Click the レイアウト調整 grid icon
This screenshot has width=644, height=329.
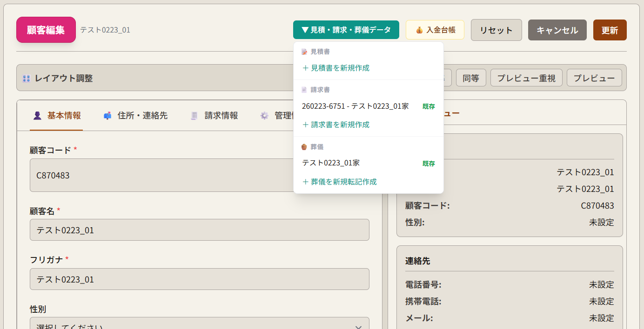(x=27, y=78)
